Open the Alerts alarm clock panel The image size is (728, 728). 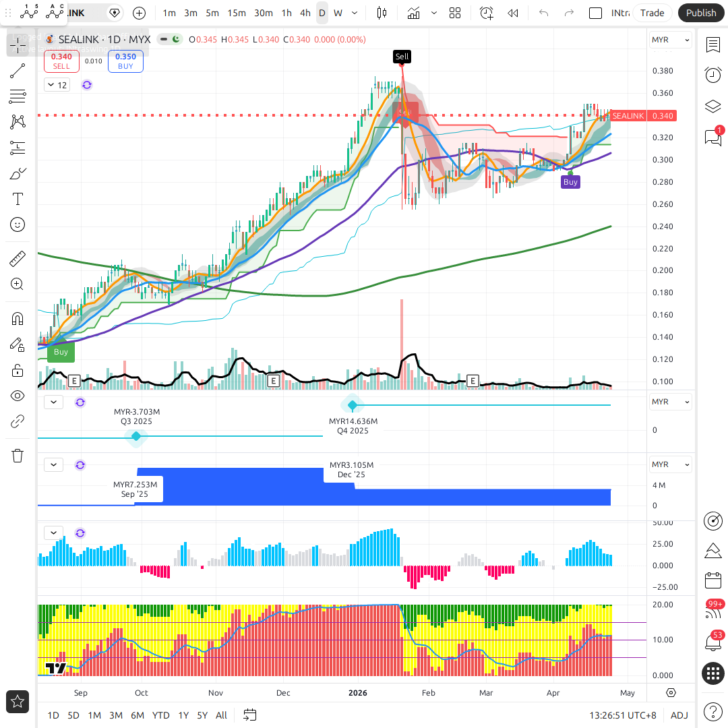click(x=712, y=75)
